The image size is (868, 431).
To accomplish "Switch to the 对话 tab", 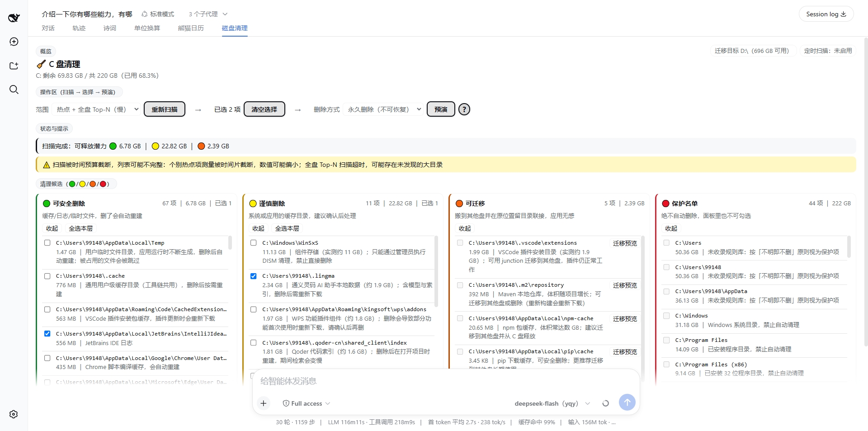I will (x=48, y=28).
